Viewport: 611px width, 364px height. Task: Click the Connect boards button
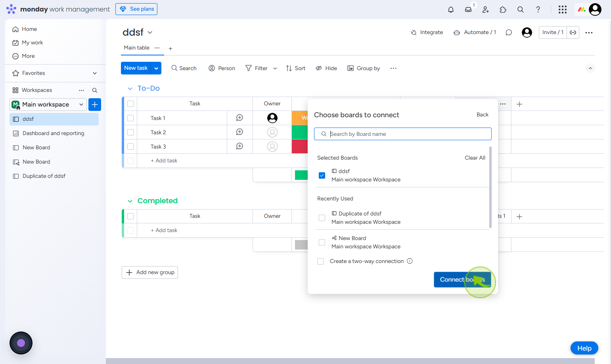coord(462,280)
